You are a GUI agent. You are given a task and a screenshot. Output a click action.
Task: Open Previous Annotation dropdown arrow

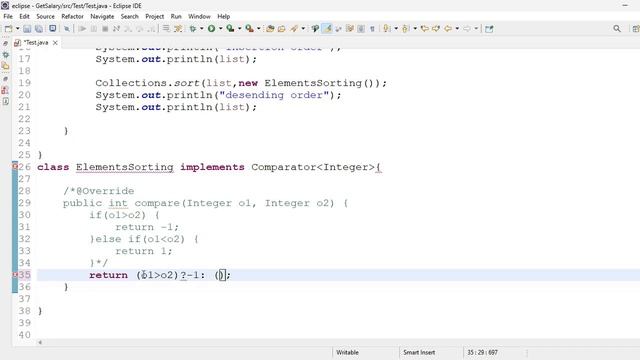point(415,29)
